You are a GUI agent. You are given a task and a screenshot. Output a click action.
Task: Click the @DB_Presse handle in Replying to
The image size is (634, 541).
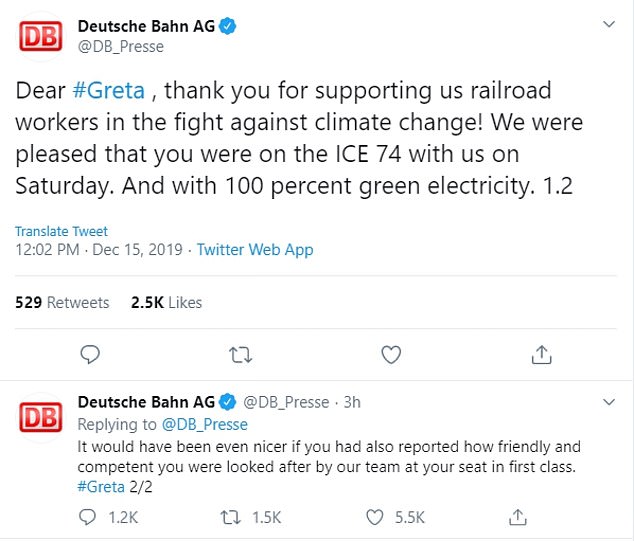[x=205, y=425]
